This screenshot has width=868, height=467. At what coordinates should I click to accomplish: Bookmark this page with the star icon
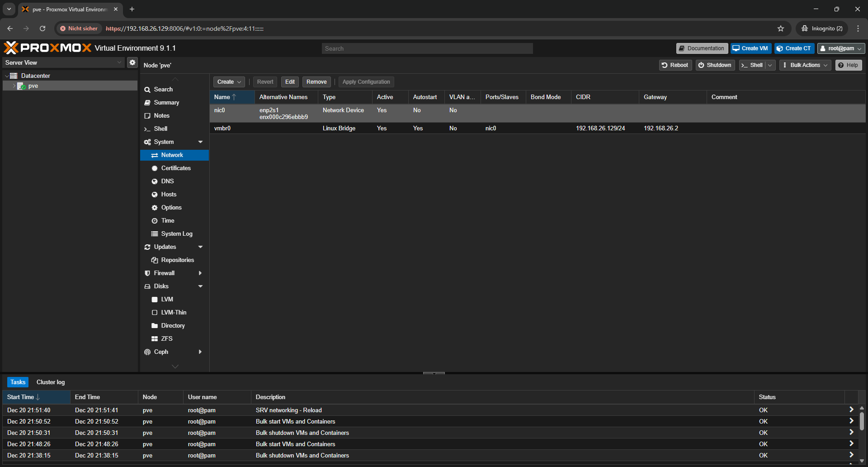781,29
